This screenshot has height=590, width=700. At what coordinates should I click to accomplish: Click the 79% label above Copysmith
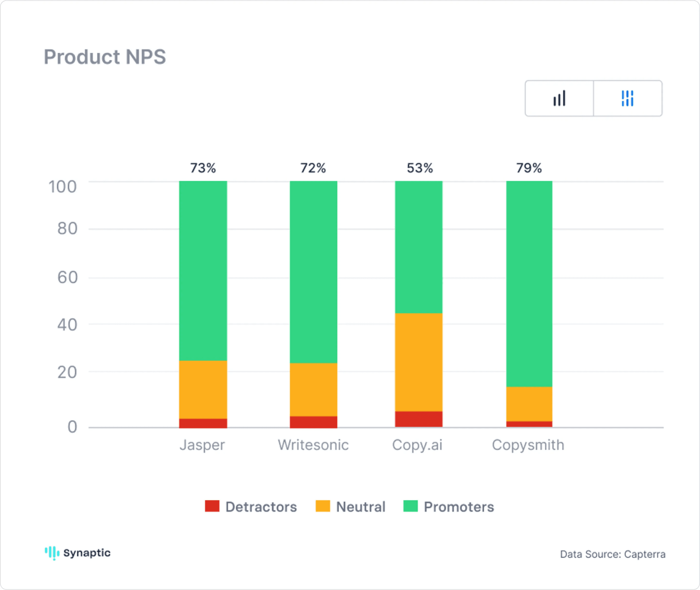pyautogui.click(x=529, y=168)
